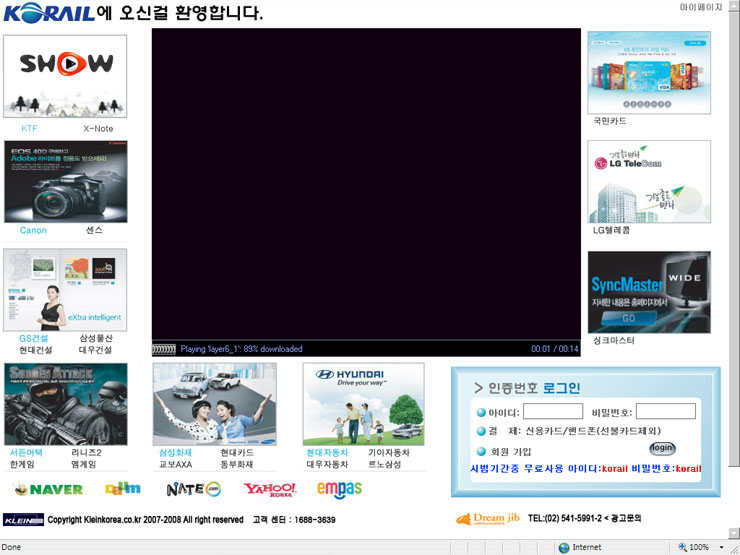Select the 서든어택 link
Screen dimensions: 740x555
pyautogui.click(x=26, y=453)
